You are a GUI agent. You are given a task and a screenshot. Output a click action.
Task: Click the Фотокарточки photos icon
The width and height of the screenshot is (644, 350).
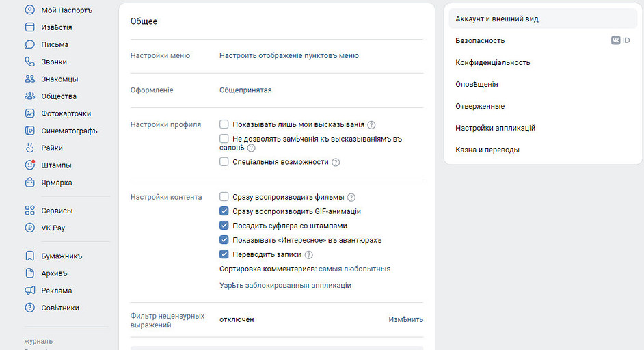pyautogui.click(x=29, y=113)
